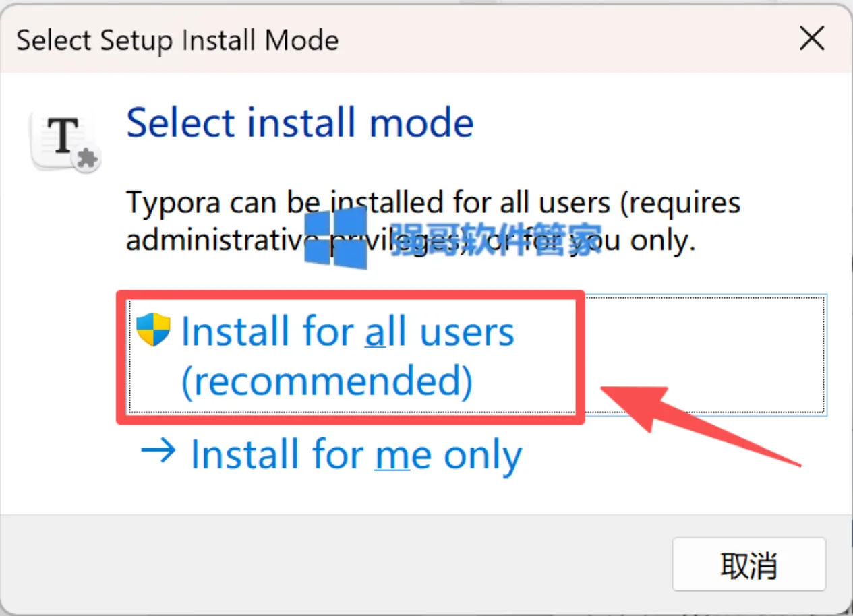Click the administrative privileges description text
Screen dimensions: 853x616
pyautogui.click(x=433, y=221)
